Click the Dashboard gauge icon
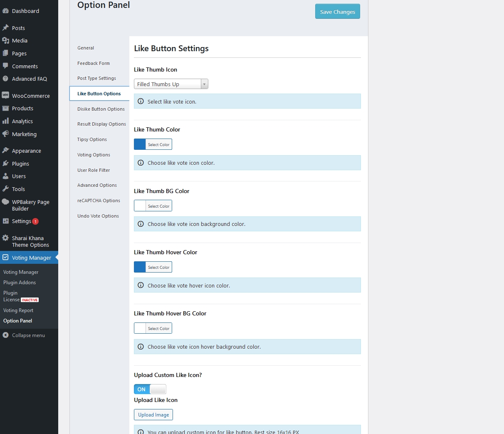Screen dimensions: 504x434 (x=5, y=11)
